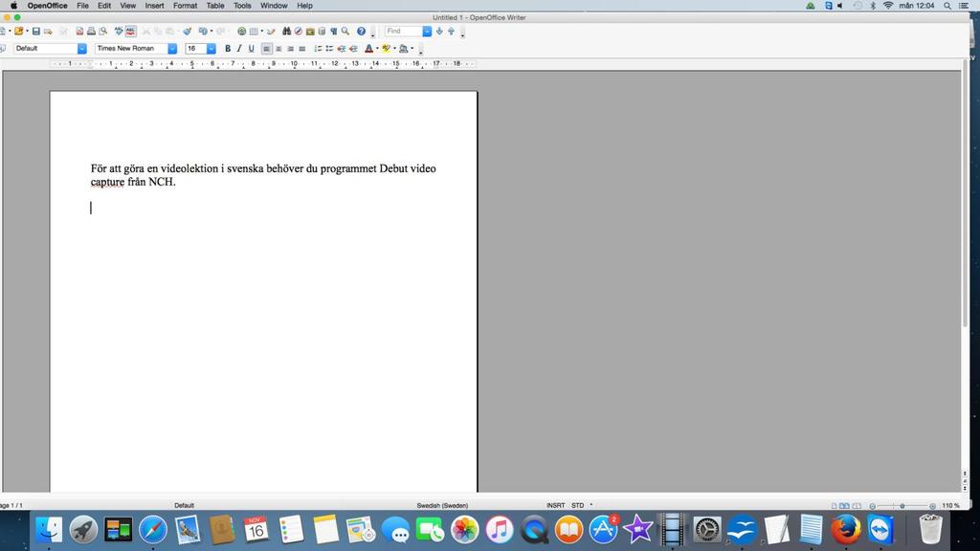Toggle Nonprinting Characters
Image resolution: width=980 pixels, height=551 pixels.
(x=334, y=32)
